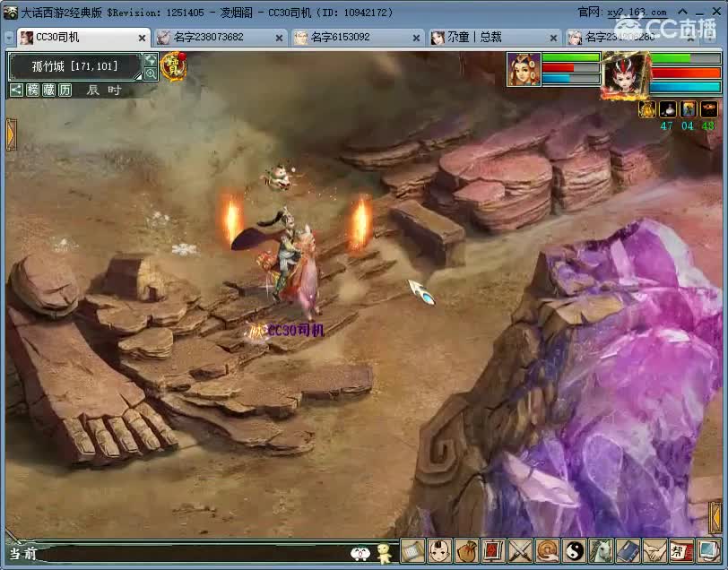Click the player's red bar
Image resolution: width=728 pixels, height=570 pixels.
coord(685,73)
